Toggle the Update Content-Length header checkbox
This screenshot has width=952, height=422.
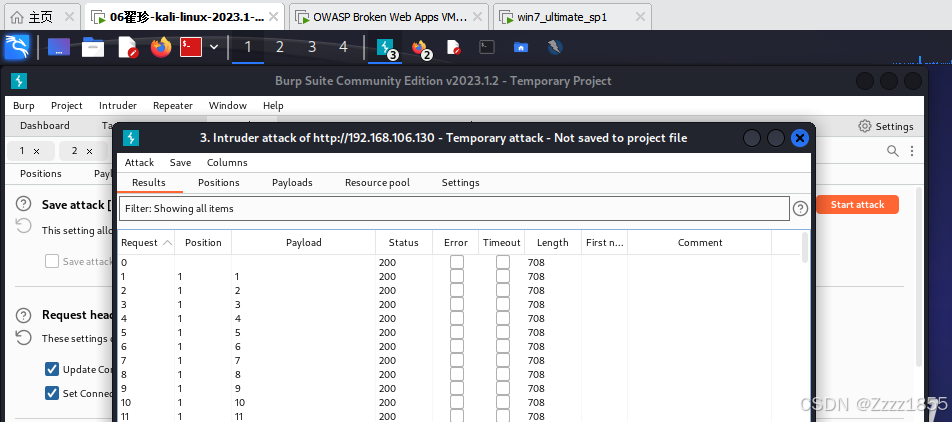coord(52,369)
